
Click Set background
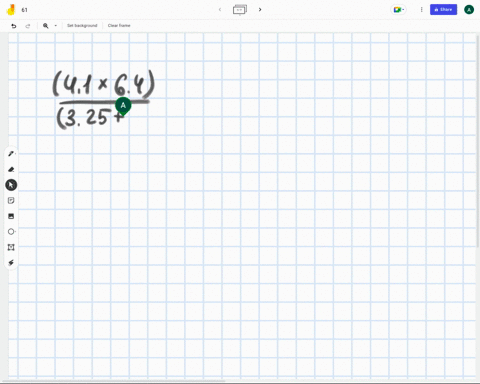pos(82,26)
